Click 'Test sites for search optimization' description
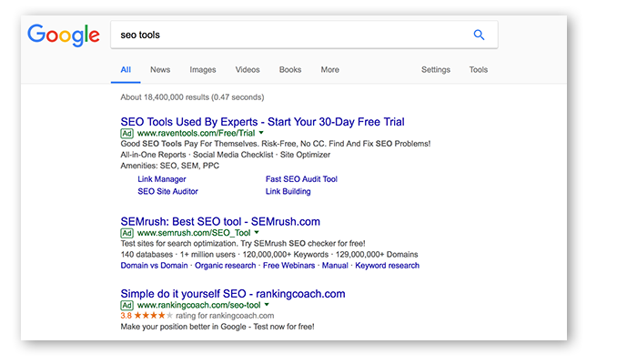The height and width of the screenshot is (364, 637). click(x=243, y=243)
